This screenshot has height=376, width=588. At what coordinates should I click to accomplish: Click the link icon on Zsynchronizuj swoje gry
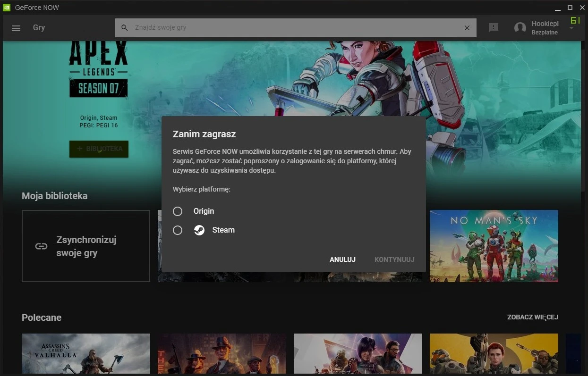tap(41, 246)
